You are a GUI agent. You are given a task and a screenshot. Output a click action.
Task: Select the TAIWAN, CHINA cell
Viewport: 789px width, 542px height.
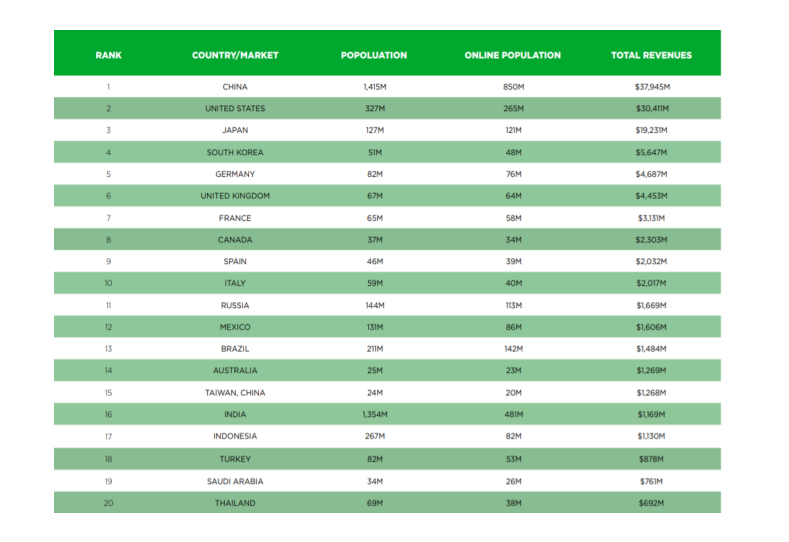(x=235, y=393)
